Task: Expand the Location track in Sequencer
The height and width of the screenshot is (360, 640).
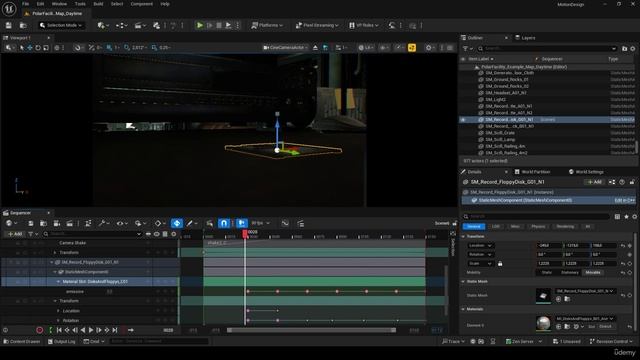Action: coord(58,311)
